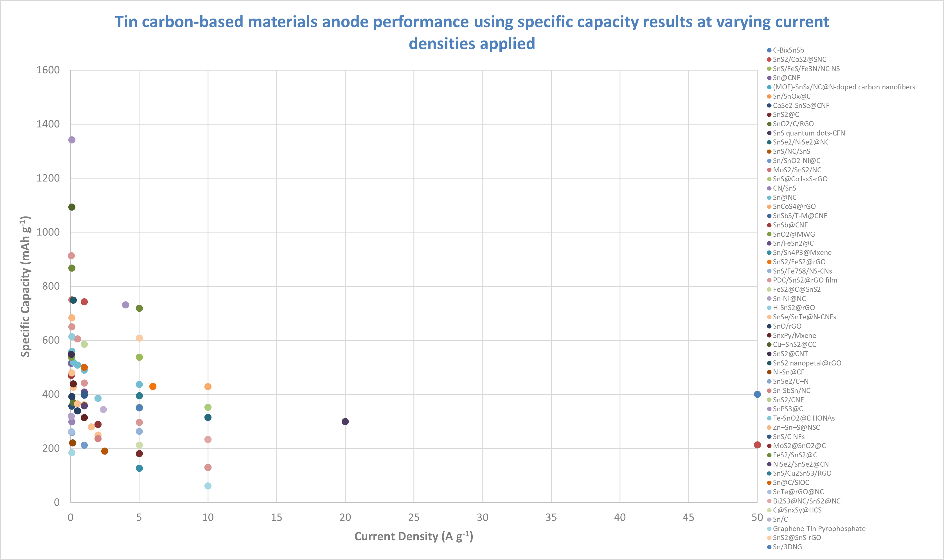
Task: Select the dark green point near 1100 mAh
Action: pyautogui.click(x=72, y=207)
